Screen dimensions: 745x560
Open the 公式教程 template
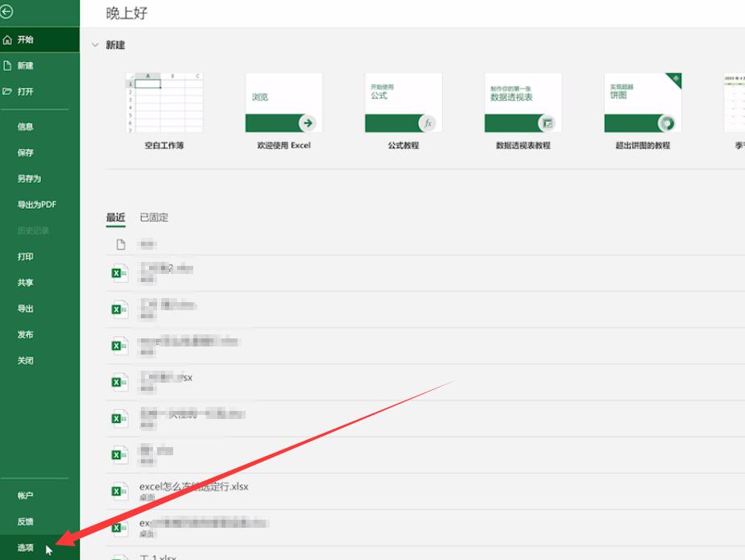[x=404, y=102]
